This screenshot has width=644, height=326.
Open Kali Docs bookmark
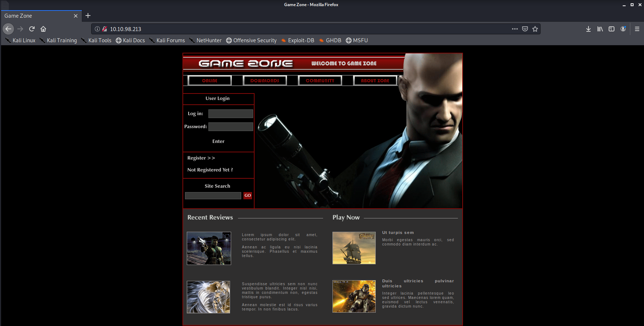coord(130,40)
